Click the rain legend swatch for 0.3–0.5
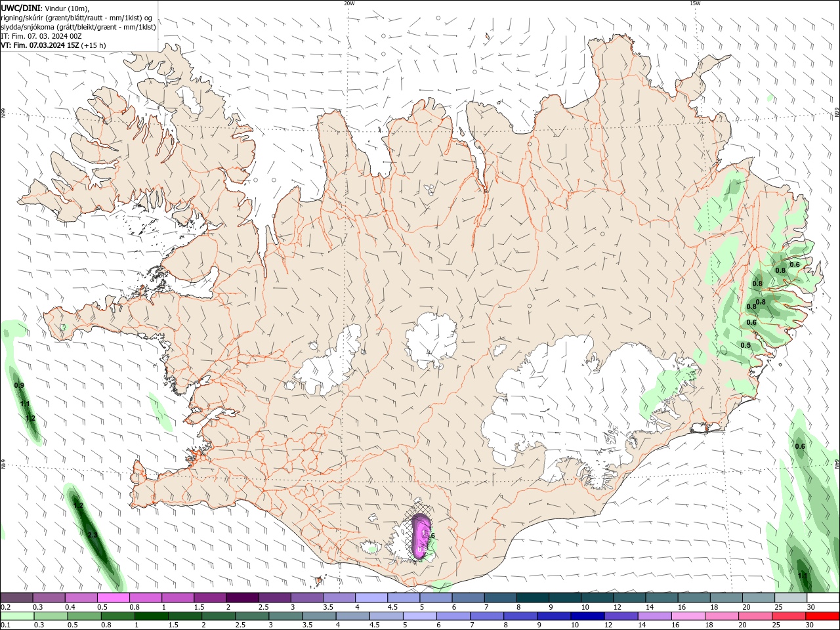 point(51,616)
